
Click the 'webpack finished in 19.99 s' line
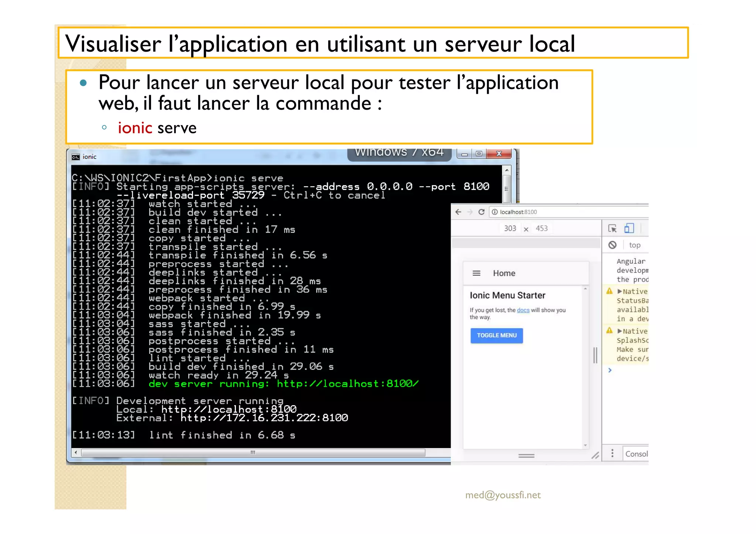click(x=235, y=315)
